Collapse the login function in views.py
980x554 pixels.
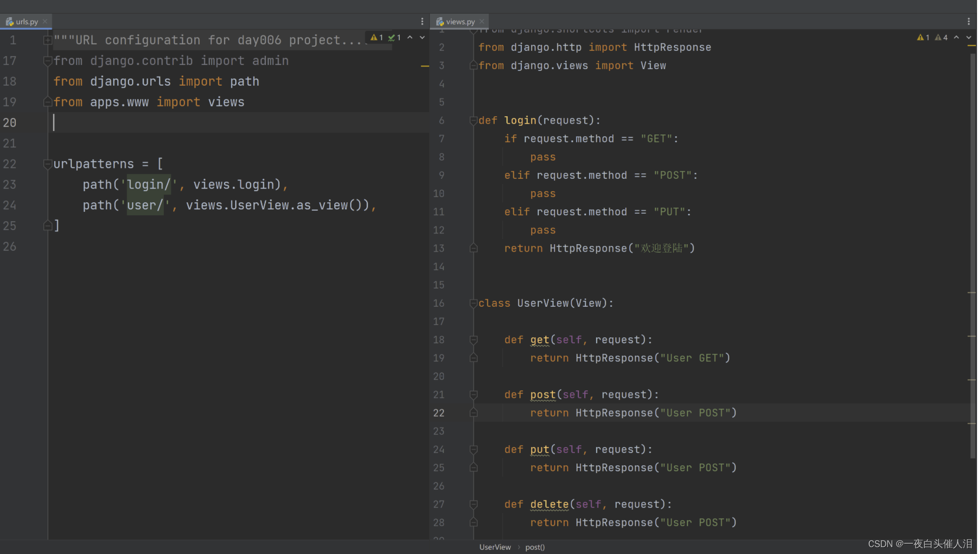[x=473, y=120]
